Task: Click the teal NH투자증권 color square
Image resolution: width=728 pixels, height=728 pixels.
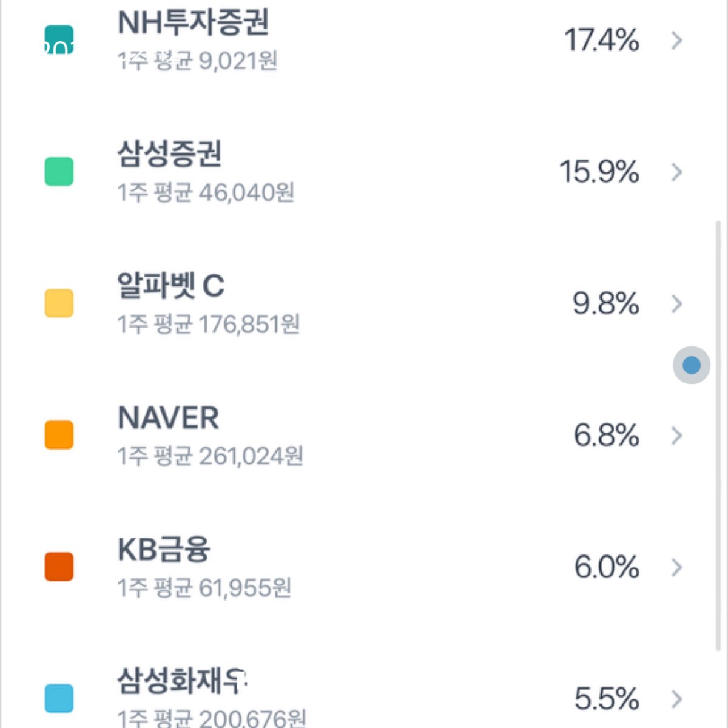Action: [x=59, y=40]
